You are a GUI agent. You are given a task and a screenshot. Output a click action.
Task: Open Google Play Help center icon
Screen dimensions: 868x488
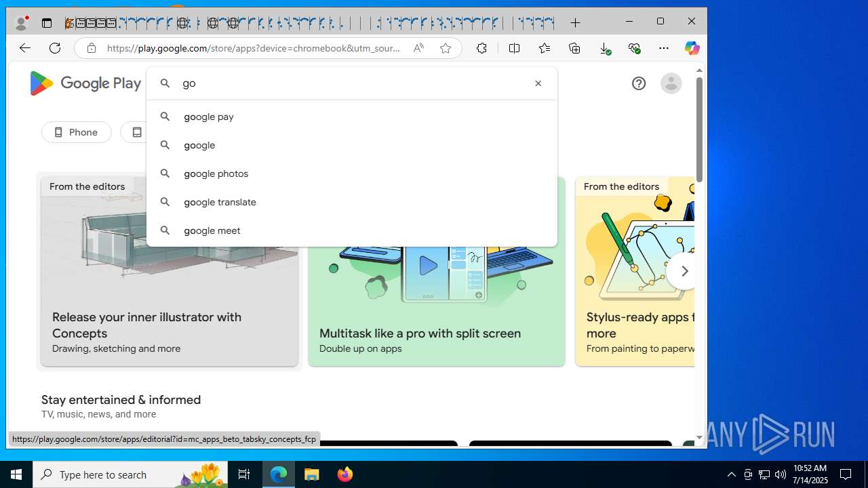639,83
